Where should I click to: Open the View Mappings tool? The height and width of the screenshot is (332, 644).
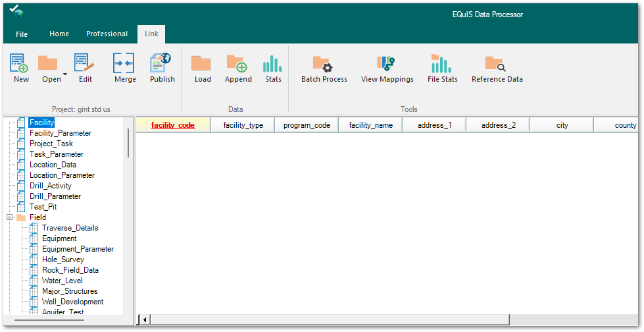click(x=386, y=64)
